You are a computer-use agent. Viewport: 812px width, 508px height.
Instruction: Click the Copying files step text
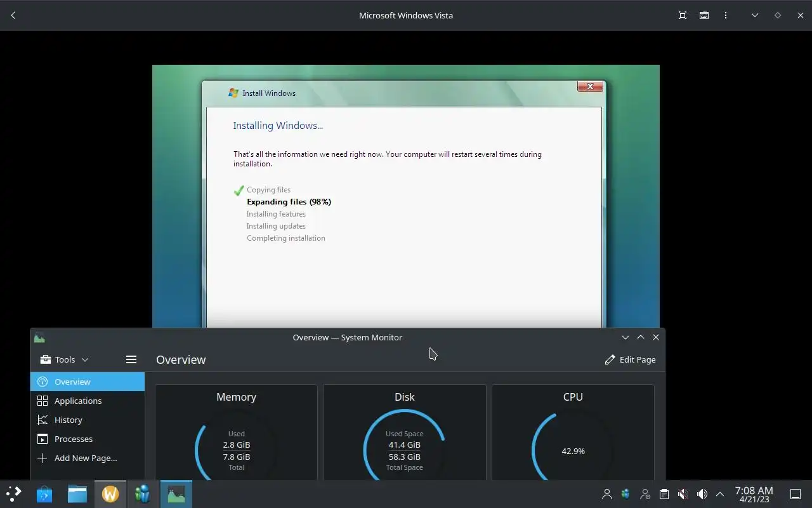(x=268, y=190)
